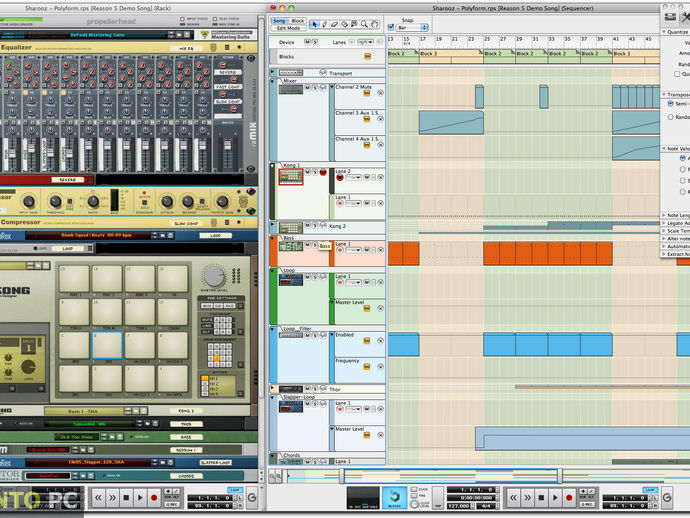Click Rewind in the Rack window transport
This screenshot has height=518, width=690.
click(x=98, y=498)
